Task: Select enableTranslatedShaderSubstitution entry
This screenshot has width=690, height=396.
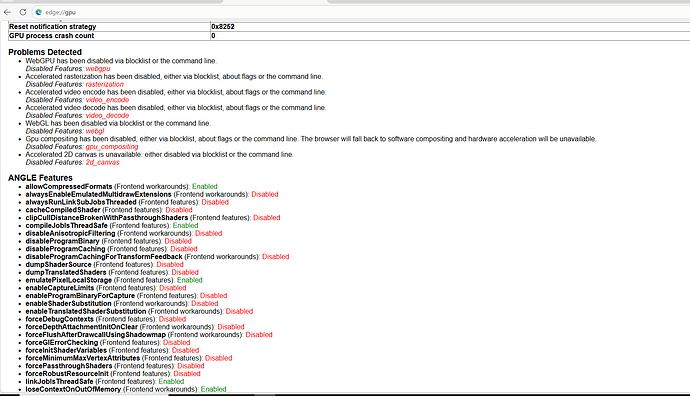Action: coord(139,312)
